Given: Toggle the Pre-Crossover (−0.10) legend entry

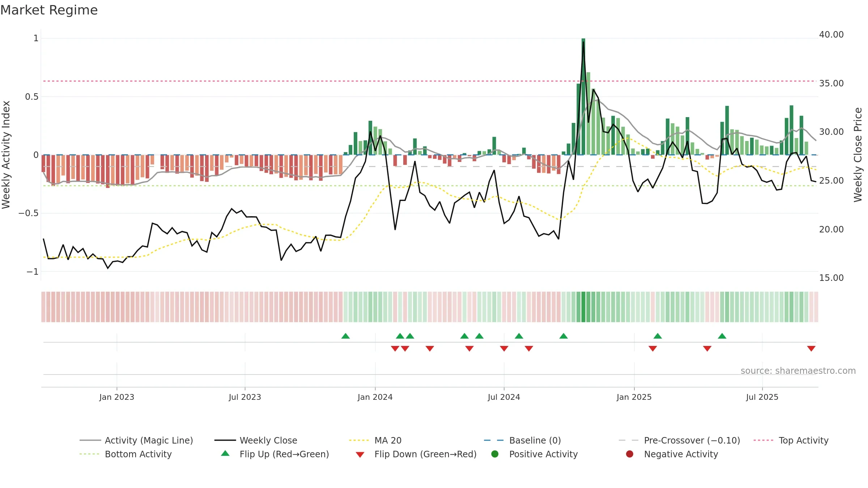Looking at the screenshot, I should [680, 440].
